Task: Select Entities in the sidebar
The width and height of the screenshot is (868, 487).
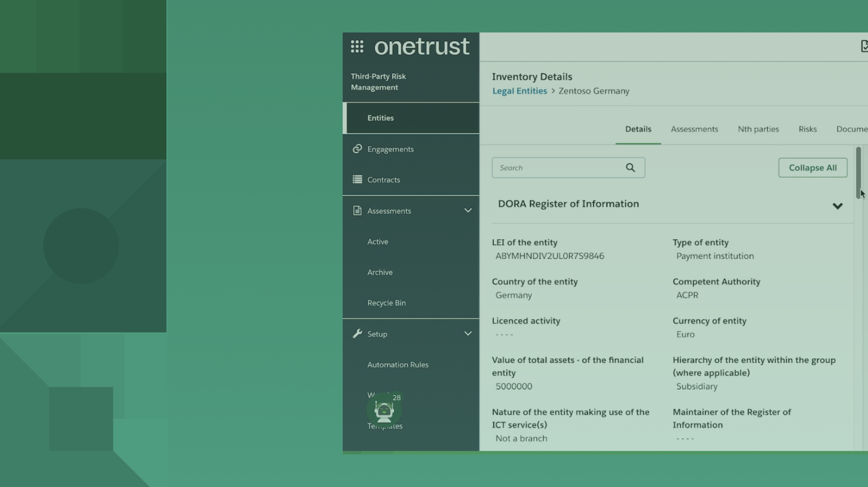Action: click(x=381, y=118)
